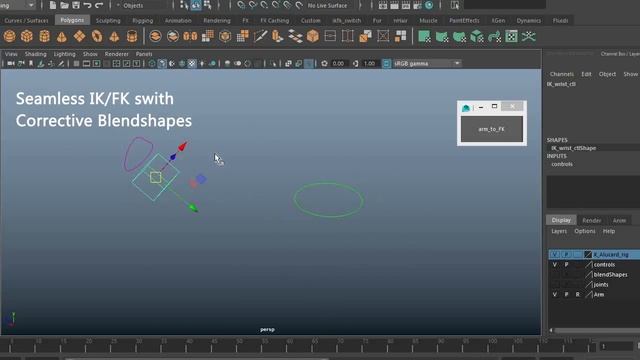Click the Combine meshes shelf icon
This screenshot has width=640, height=360.
(x=155, y=36)
